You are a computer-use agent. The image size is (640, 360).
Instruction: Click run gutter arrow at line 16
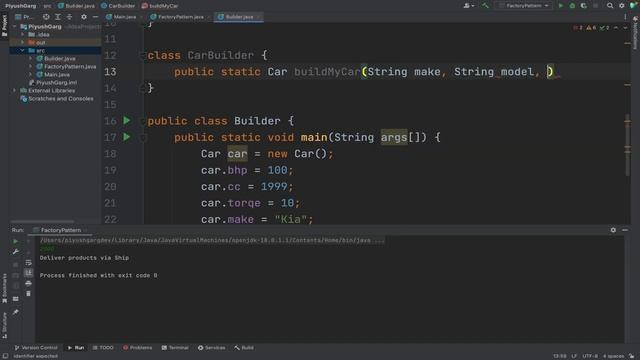pyautogui.click(x=127, y=120)
